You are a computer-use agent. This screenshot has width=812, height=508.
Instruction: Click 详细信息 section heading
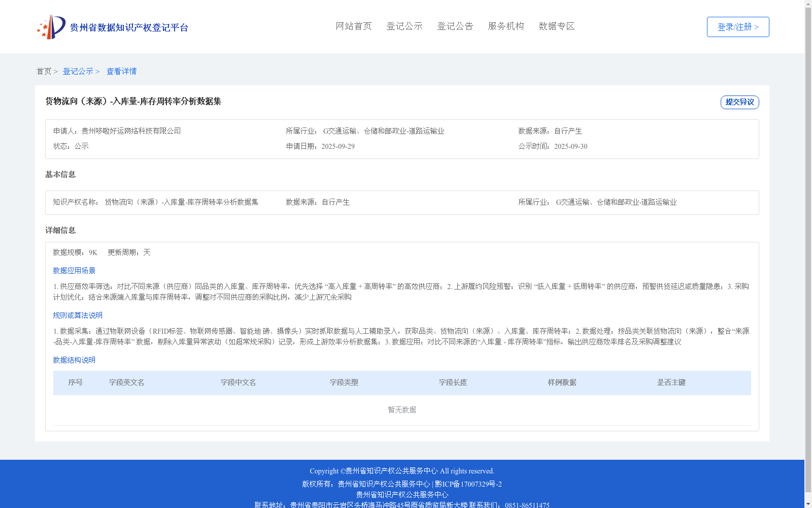[60, 230]
